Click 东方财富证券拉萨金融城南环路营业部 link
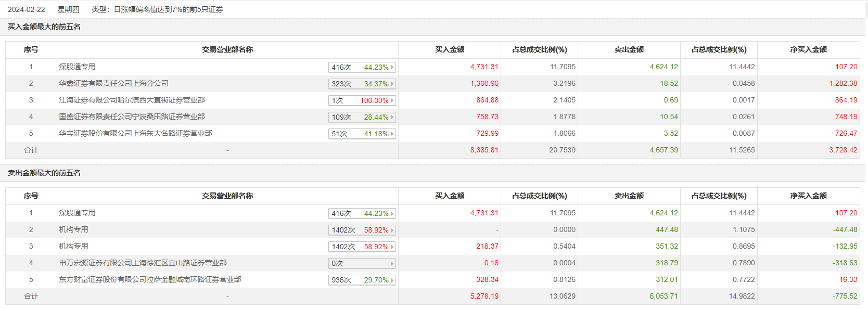This screenshot has height=309, width=868. (150, 279)
